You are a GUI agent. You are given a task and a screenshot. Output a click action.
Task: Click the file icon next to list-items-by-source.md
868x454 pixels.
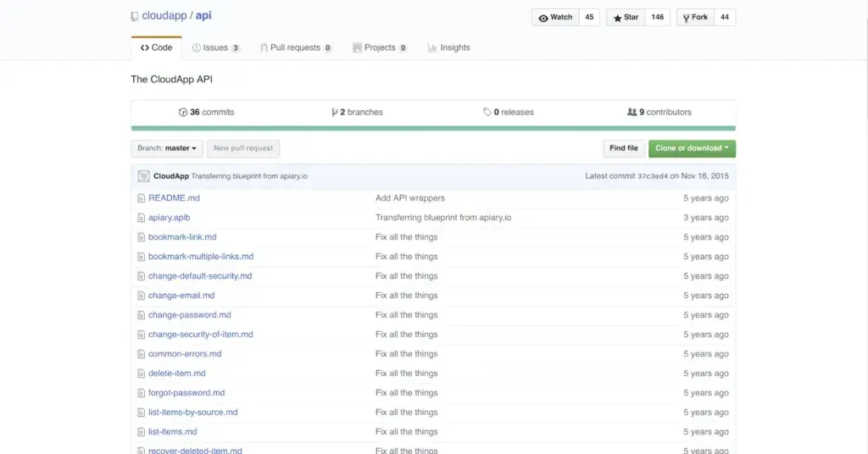(142, 412)
